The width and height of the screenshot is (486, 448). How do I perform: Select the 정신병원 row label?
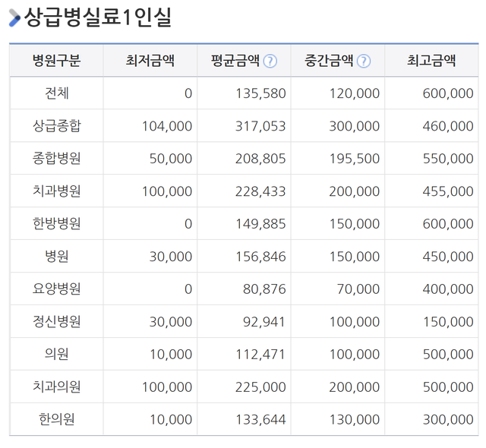pos(56,321)
